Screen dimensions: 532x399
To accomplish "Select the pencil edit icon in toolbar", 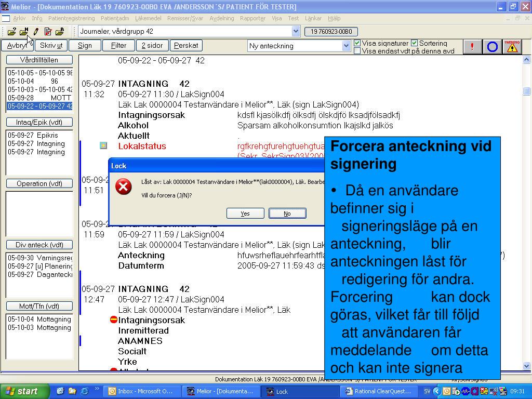I will coord(36,32).
